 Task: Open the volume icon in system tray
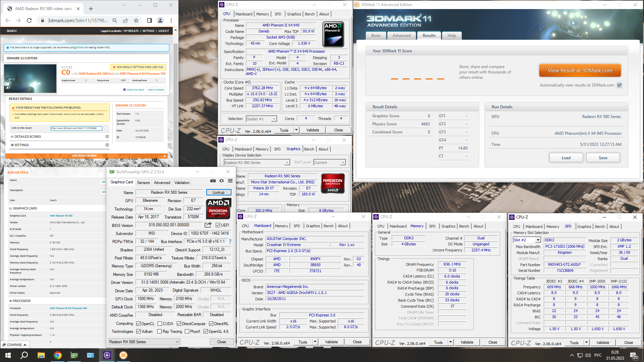click(x=588, y=355)
